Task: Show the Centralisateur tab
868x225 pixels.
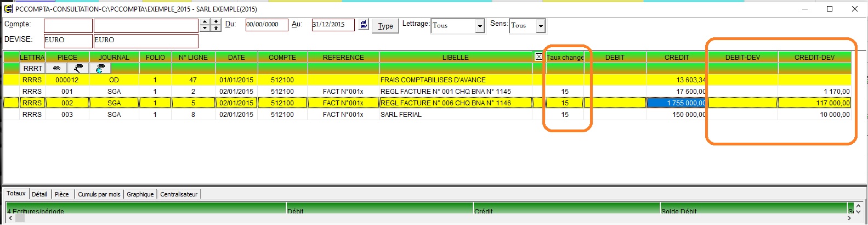Action: pyautogui.click(x=179, y=194)
